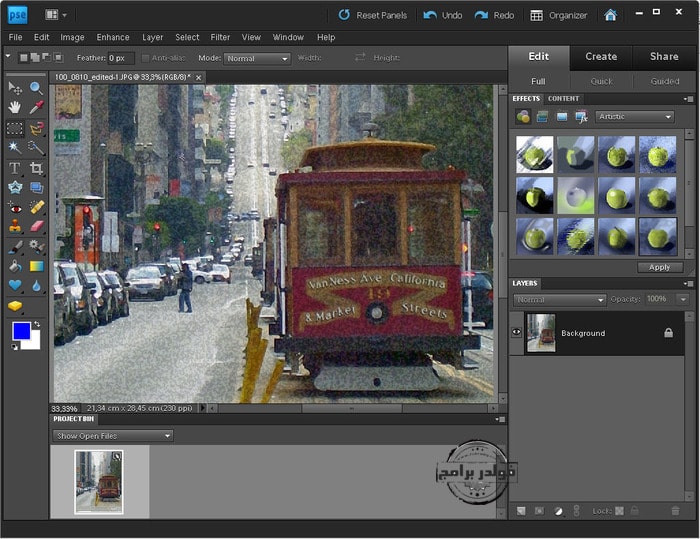Screen dimensions: 700x539
Task: Click the Home welcome screen icon
Action: [x=610, y=15]
